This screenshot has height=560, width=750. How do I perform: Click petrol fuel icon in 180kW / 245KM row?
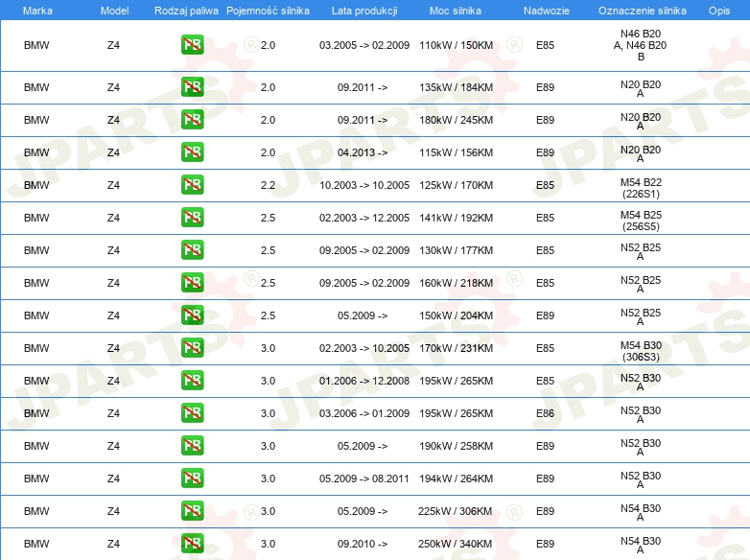192,120
